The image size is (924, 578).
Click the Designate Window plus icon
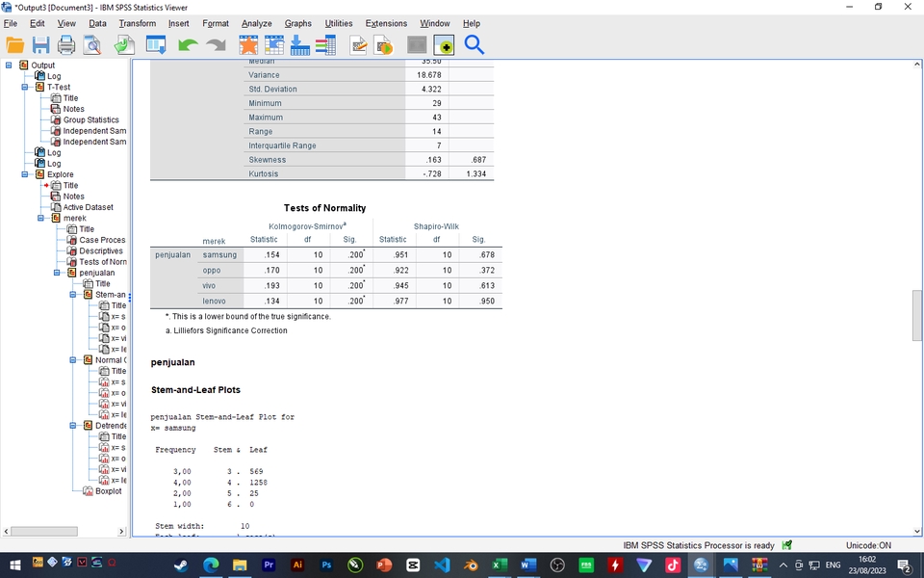click(x=444, y=45)
